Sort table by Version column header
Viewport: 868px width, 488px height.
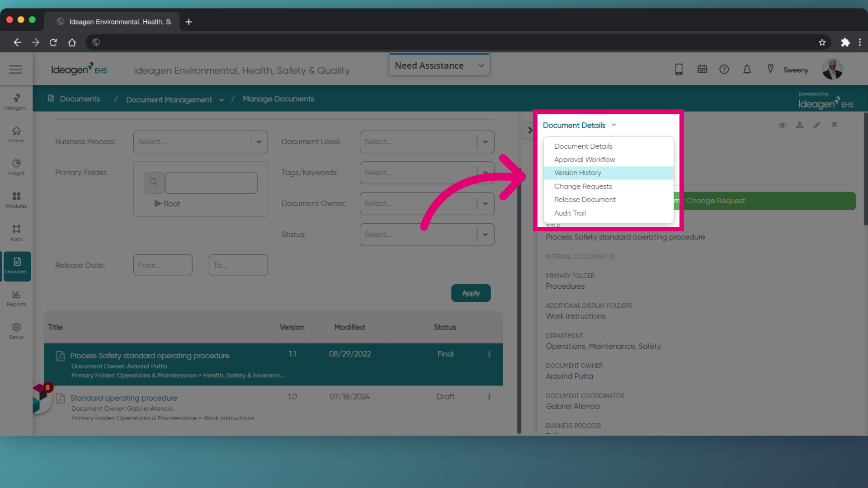click(292, 327)
